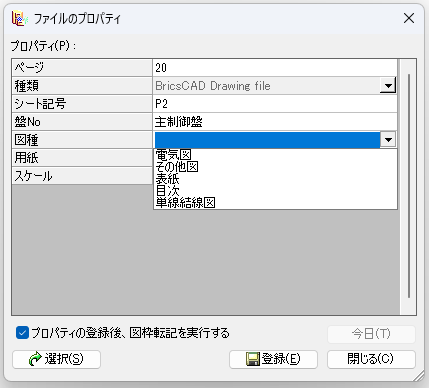429x388 pixels.
Task: Choose 単線結線図 from the dropdown list
Action: [x=275, y=203]
